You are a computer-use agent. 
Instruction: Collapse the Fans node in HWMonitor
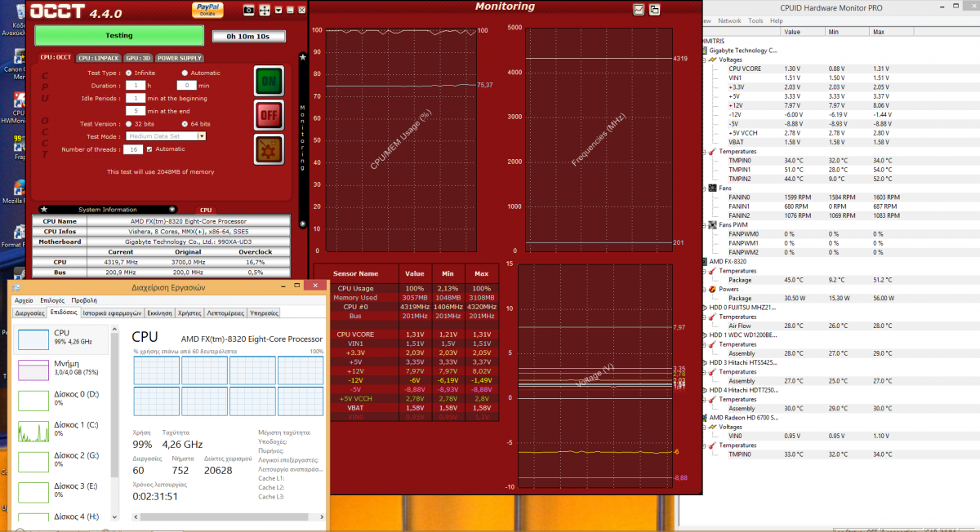706,188
